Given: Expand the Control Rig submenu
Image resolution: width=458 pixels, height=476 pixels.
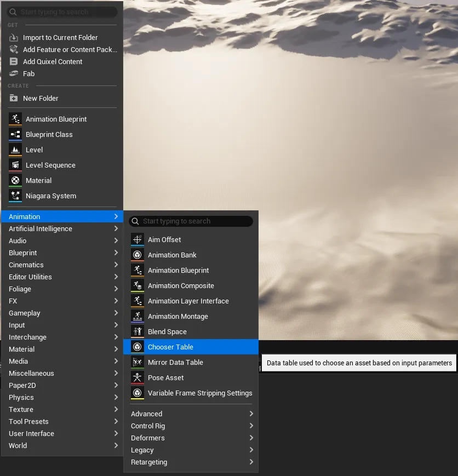Looking at the screenshot, I should [x=191, y=426].
